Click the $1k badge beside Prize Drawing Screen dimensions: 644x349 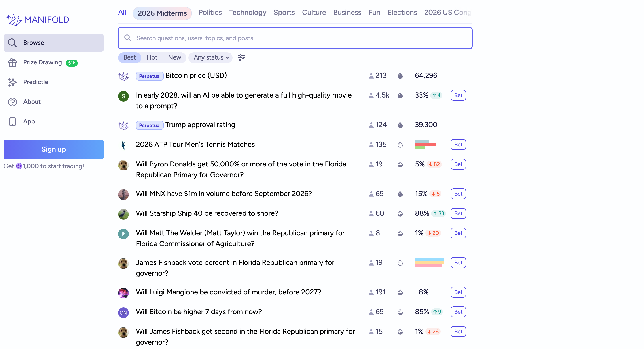click(x=72, y=63)
